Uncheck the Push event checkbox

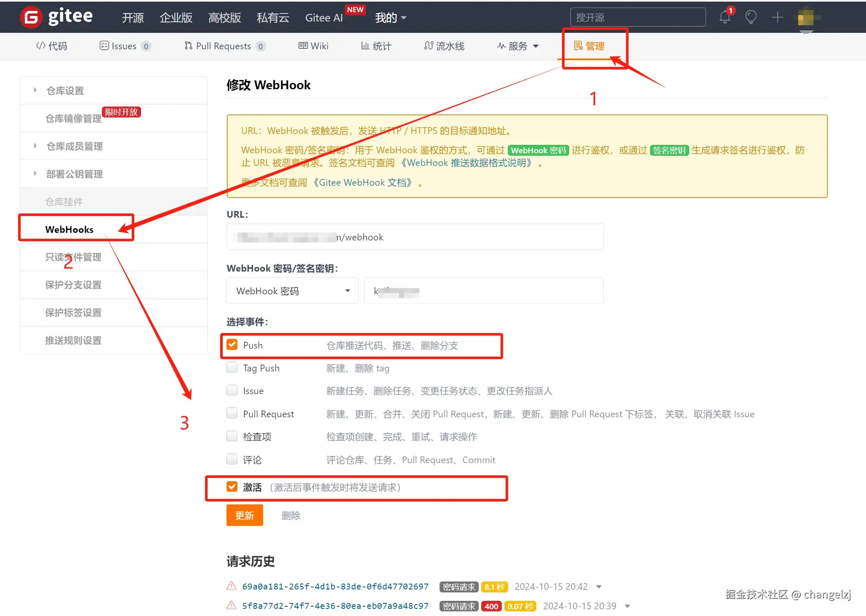(x=232, y=345)
